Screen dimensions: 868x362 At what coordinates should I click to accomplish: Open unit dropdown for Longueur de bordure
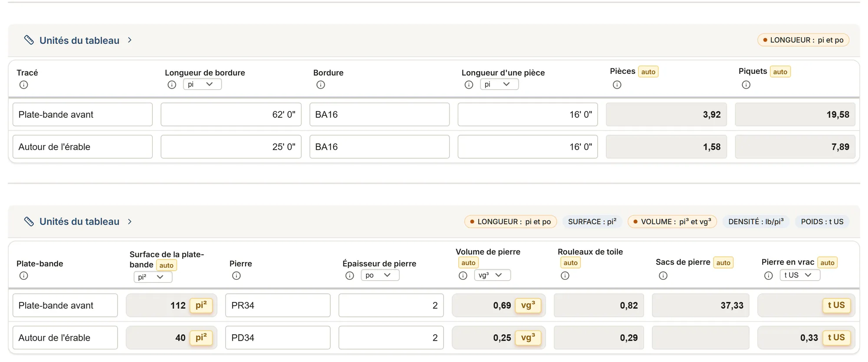tap(202, 84)
